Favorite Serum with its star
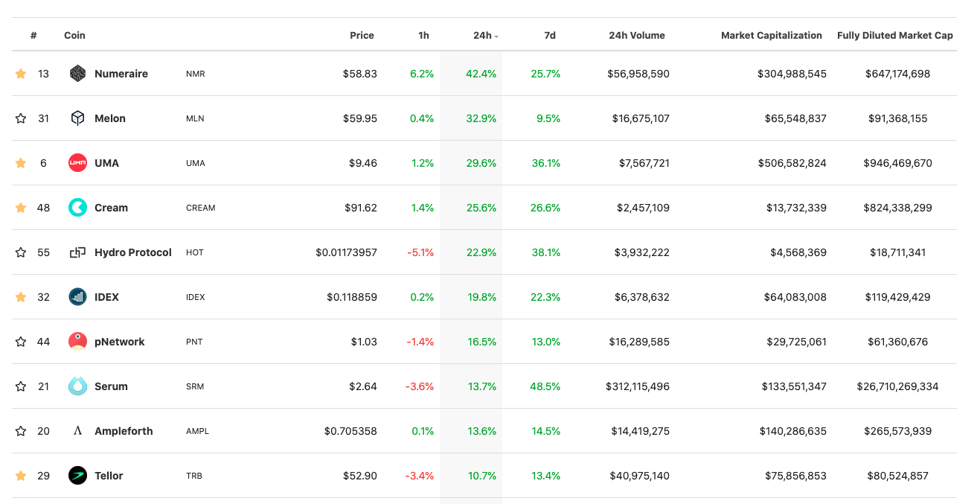The height and width of the screenshot is (504, 980). click(21, 386)
